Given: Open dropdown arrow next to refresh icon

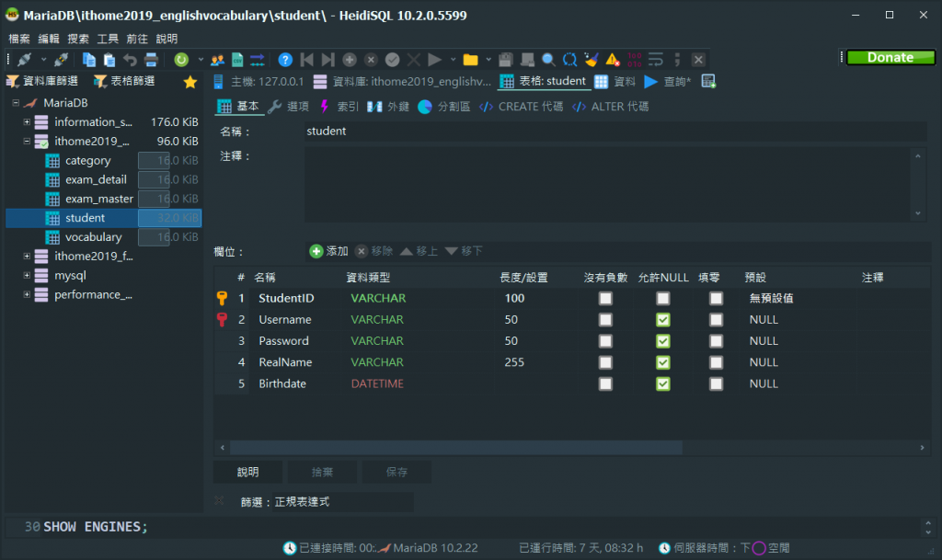Looking at the screenshot, I should click(200, 60).
